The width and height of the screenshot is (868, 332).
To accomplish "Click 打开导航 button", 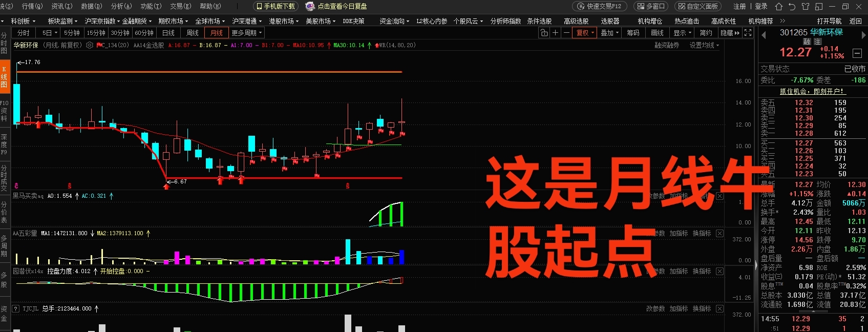I will click(829, 21).
